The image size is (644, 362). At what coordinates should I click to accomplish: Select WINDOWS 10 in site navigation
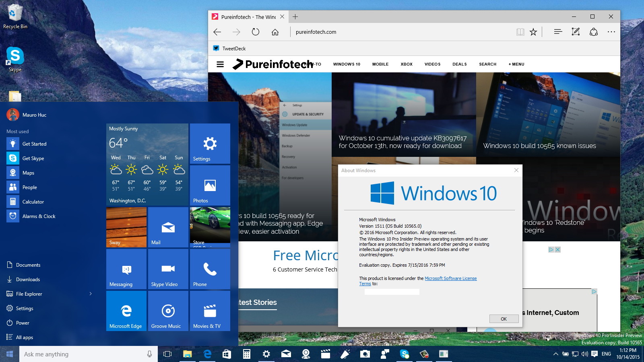[347, 64]
